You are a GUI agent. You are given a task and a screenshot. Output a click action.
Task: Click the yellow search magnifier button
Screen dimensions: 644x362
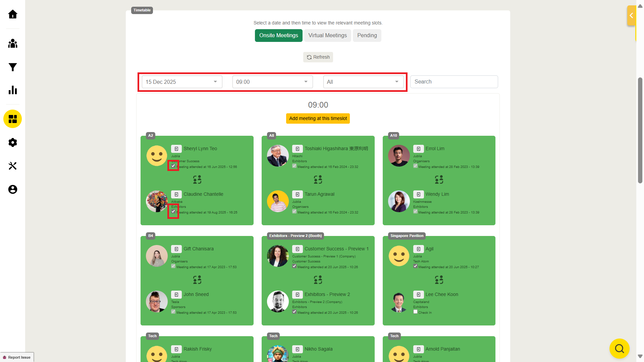pyautogui.click(x=619, y=349)
